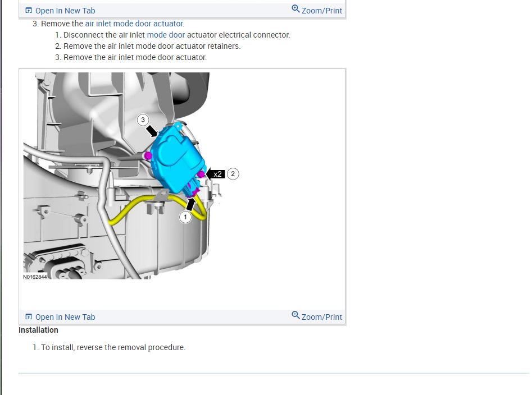Screen dimensions: 532x395
Task: Open the 'air inlet mode door actuator' link
Action: click(134, 24)
